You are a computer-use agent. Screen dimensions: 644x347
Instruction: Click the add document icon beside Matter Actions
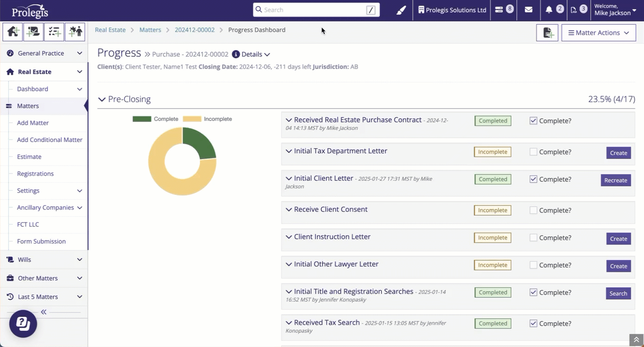point(547,33)
